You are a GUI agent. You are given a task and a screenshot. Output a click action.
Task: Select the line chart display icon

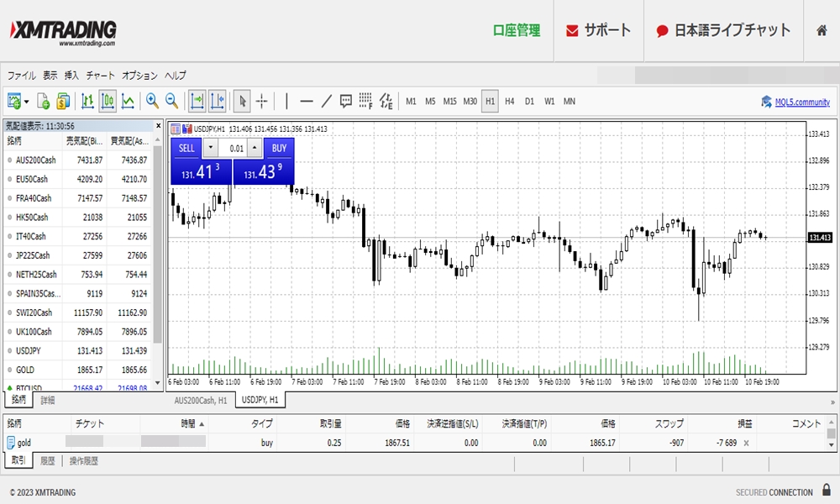click(128, 102)
